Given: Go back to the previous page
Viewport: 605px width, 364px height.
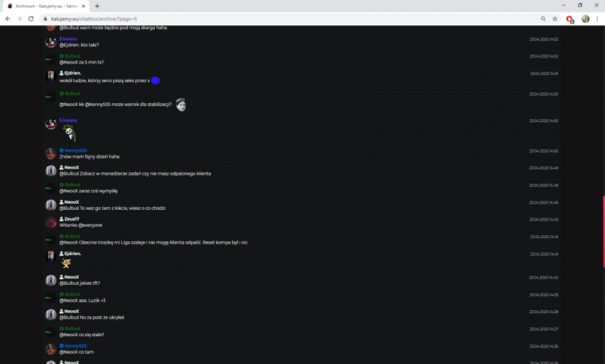Looking at the screenshot, I should tap(8, 19).
